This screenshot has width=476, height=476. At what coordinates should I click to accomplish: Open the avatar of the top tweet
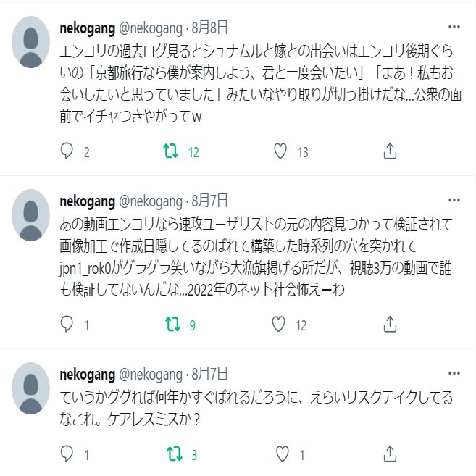31,42
